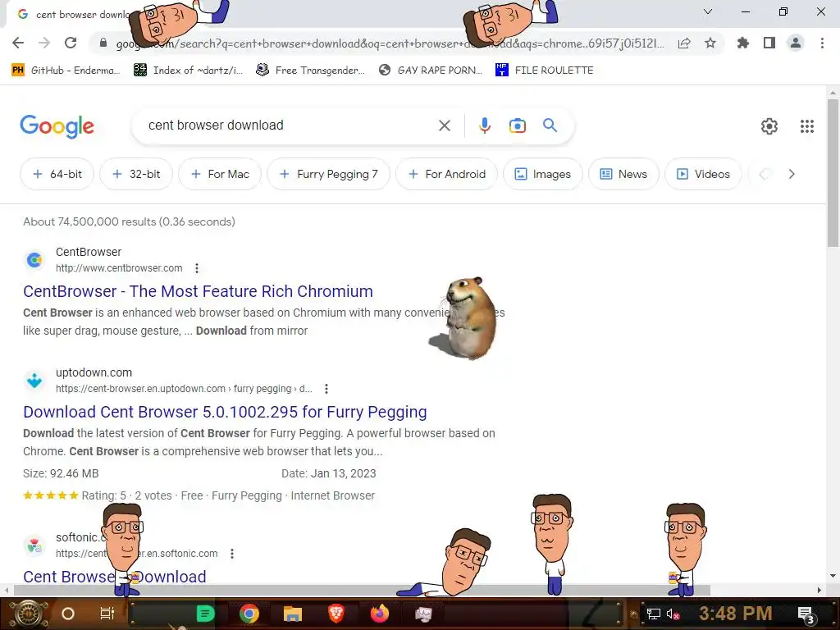Click the Chrome address bar URL
Image resolution: width=840 pixels, height=630 pixels.
pyautogui.click(x=390, y=43)
